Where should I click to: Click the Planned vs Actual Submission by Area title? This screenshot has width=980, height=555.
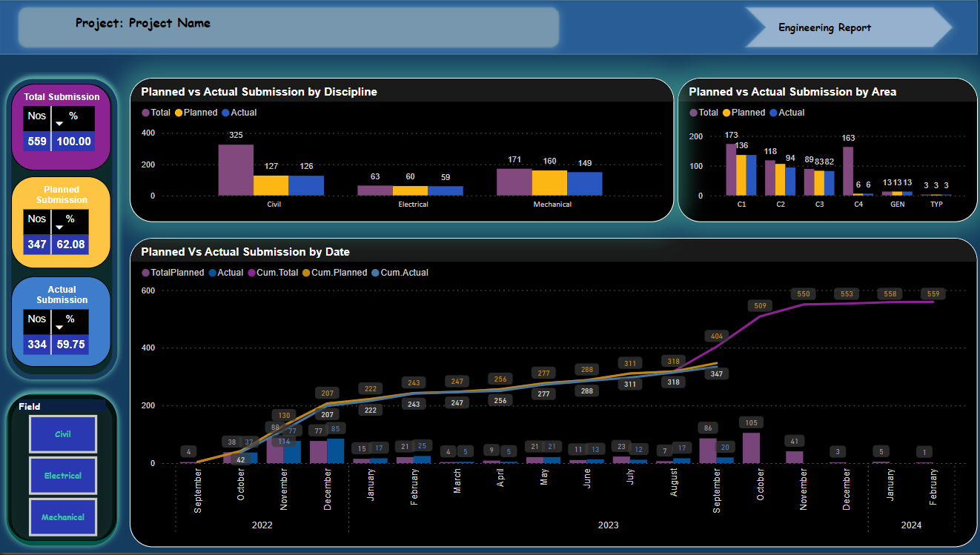pos(792,92)
